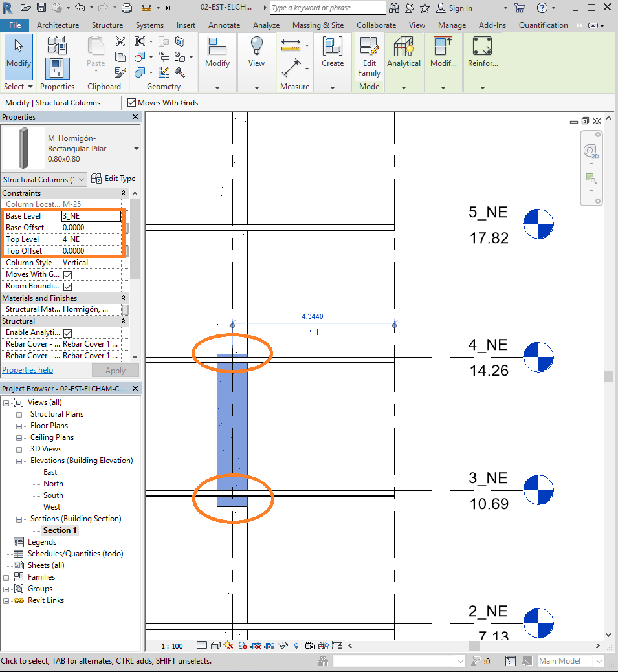Expand Floor Plans in the Project Browser
The height and width of the screenshot is (672, 618).
[19, 425]
